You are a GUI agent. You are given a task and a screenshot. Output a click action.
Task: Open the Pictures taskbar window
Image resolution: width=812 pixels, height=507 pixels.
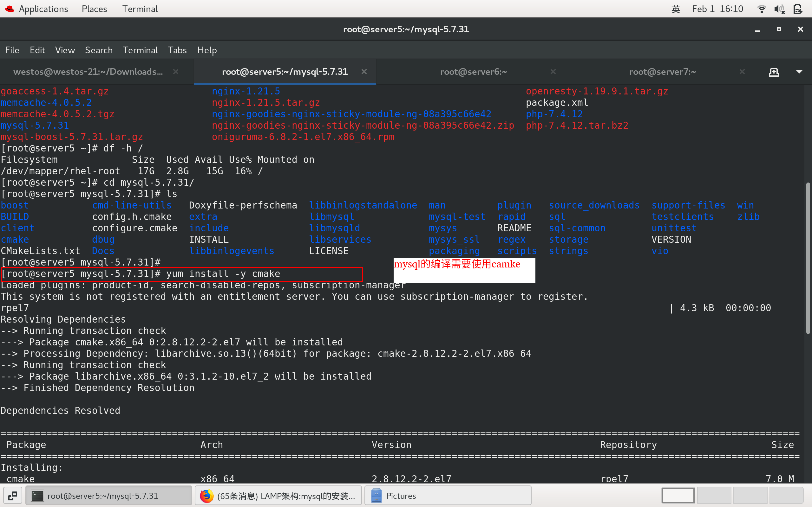448,496
